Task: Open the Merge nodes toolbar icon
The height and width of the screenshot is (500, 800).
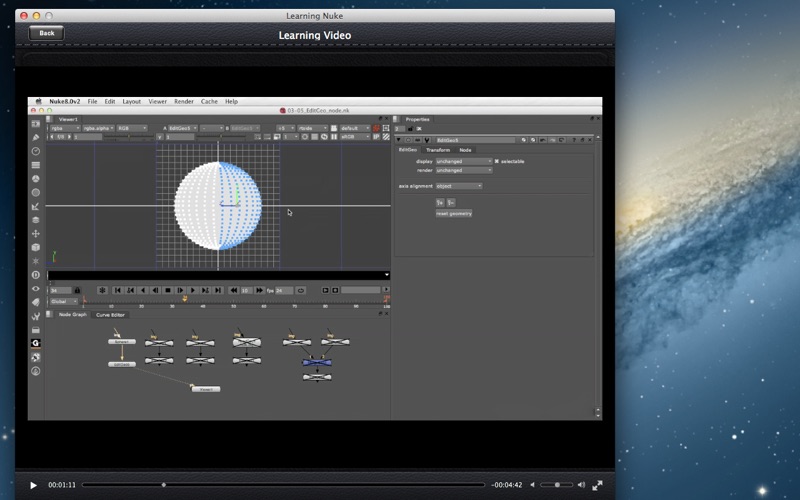Action: 36,220
